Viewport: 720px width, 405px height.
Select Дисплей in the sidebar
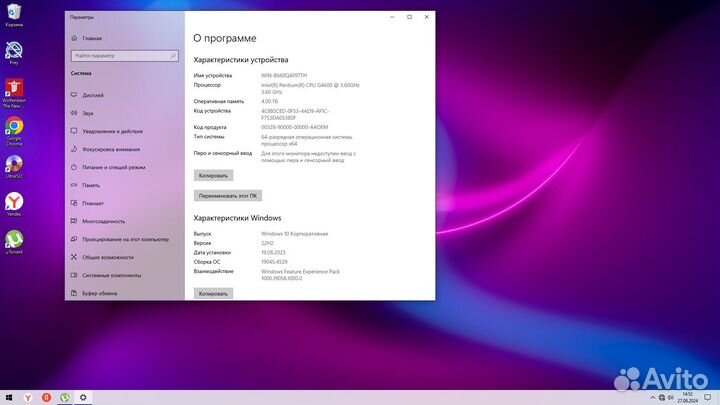pyautogui.click(x=124, y=95)
